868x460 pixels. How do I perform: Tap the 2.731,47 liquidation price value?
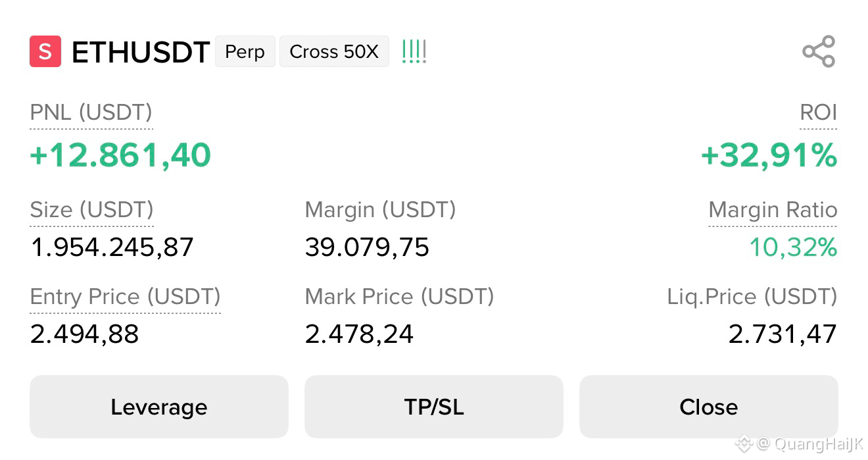pos(783,334)
